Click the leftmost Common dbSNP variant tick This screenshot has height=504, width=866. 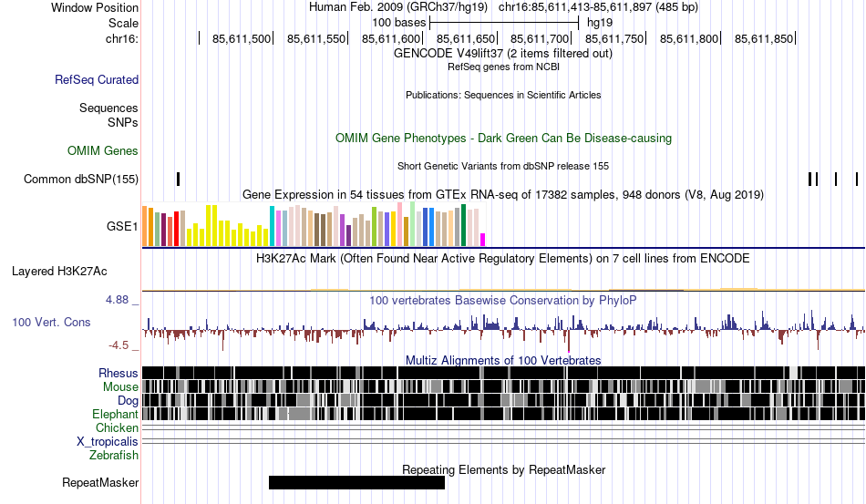click(x=179, y=179)
